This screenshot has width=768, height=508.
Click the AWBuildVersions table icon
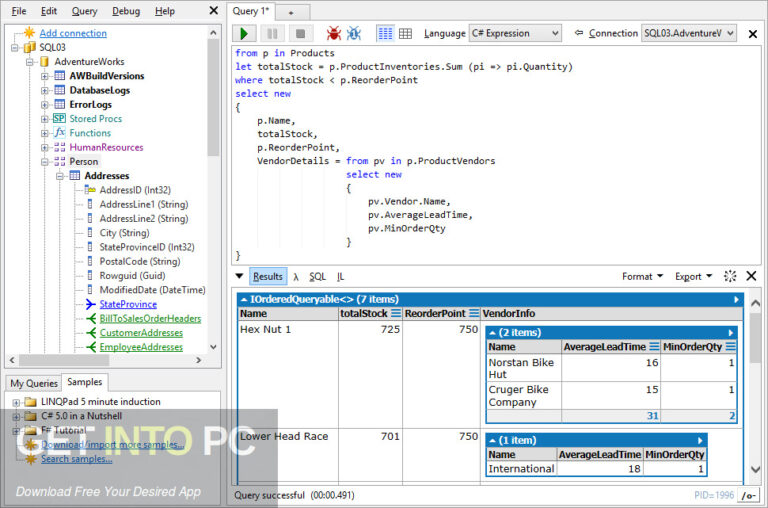pyautogui.click(x=59, y=75)
